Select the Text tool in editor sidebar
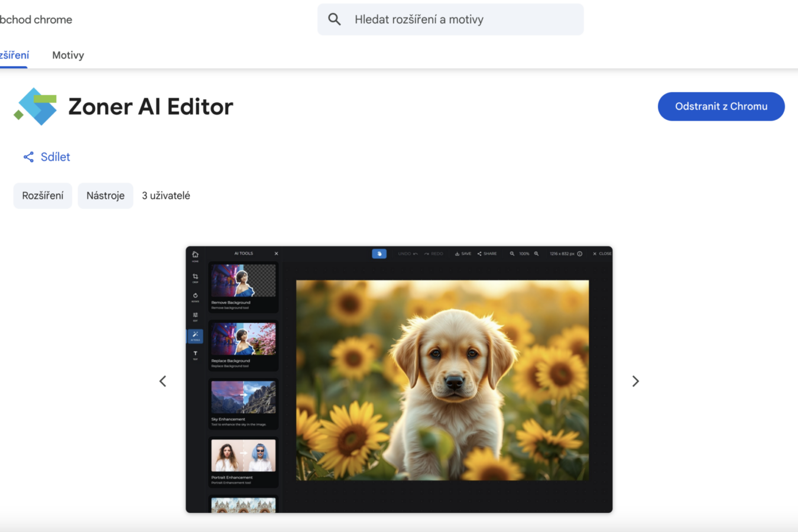This screenshot has width=798, height=532. pos(195,355)
